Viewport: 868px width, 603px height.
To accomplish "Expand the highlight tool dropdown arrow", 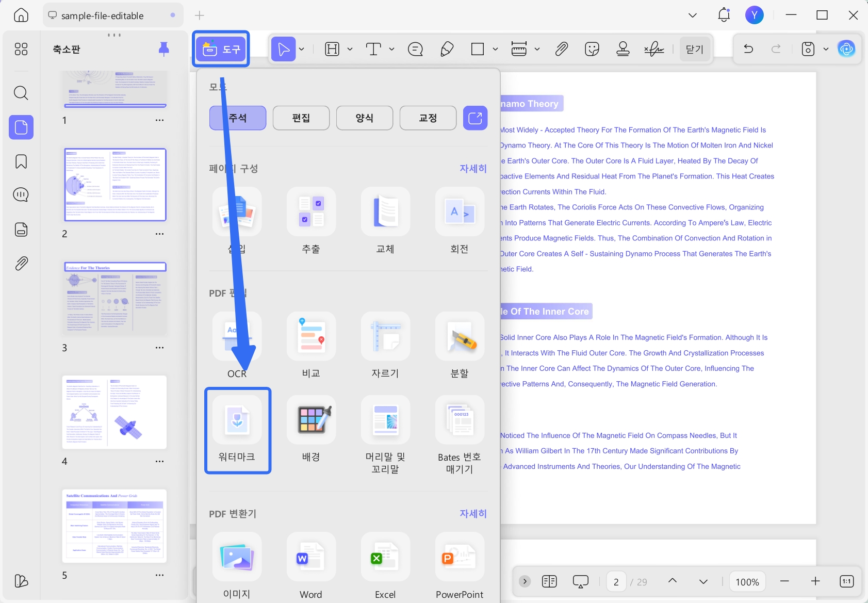I will point(350,50).
